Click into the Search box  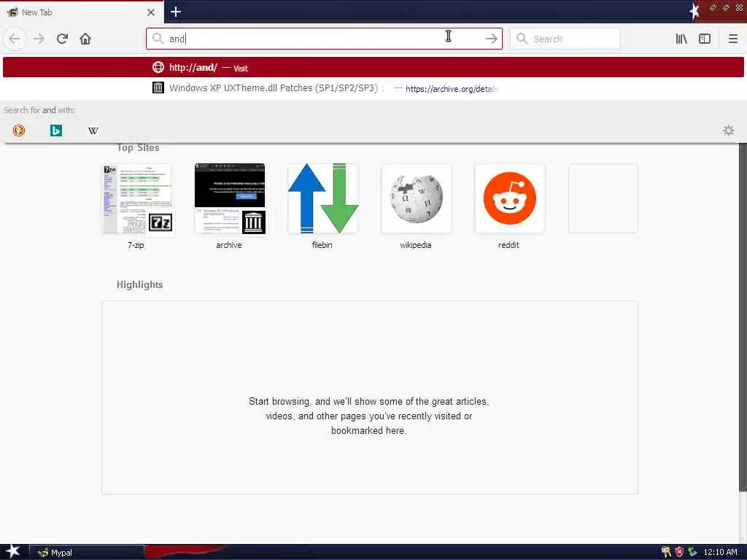click(x=565, y=39)
